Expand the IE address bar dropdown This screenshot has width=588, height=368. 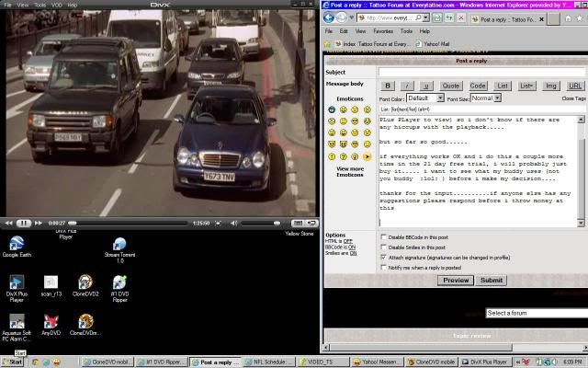[x=425, y=17]
